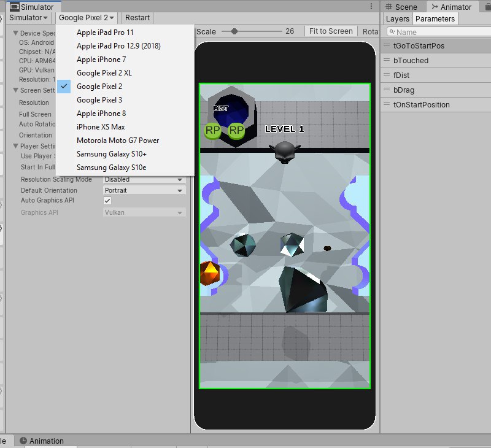491x448 pixels.
Task: Click left RP button in game view
Action: (x=212, y=130)
